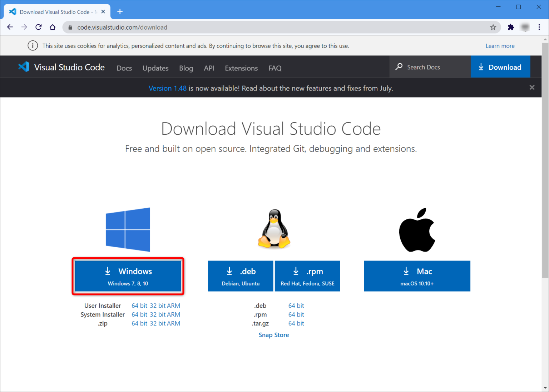This screenshot has width=549, height=392.
Task: Click the Apple logo image
Action: click(417, 230)
